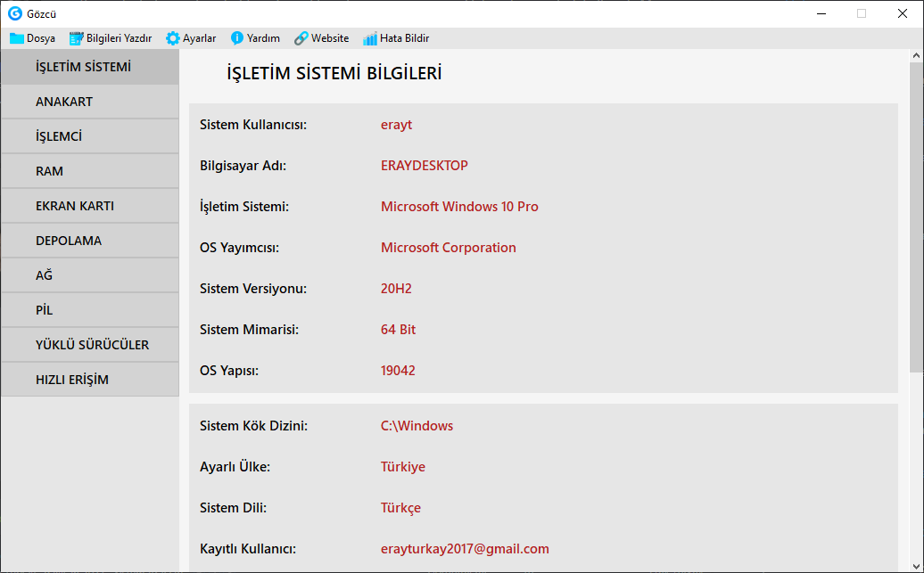Click the Hata Bildir chart icon

click(x=370, y=38)
